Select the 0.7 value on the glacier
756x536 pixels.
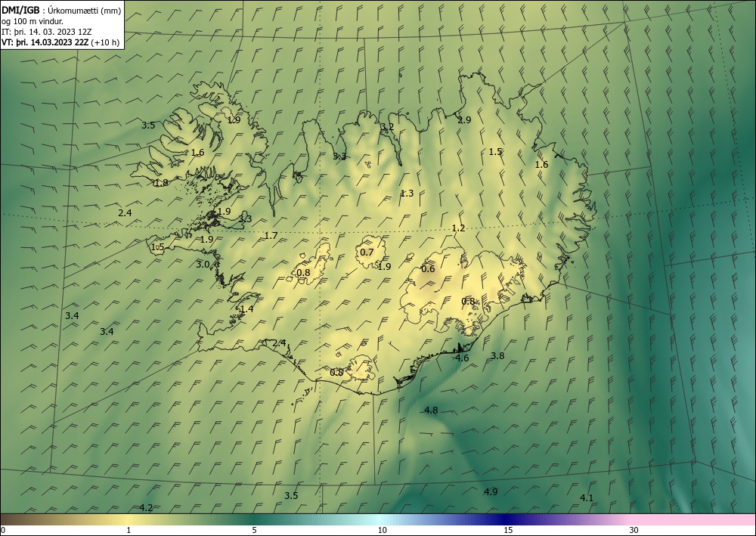click(367, 252)
